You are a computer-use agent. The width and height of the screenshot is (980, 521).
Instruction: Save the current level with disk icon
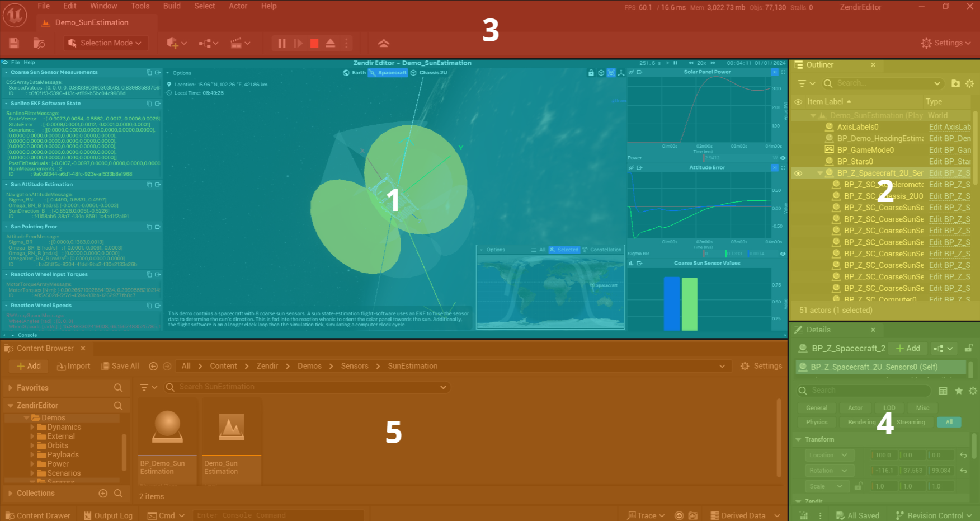pos(14,43)
